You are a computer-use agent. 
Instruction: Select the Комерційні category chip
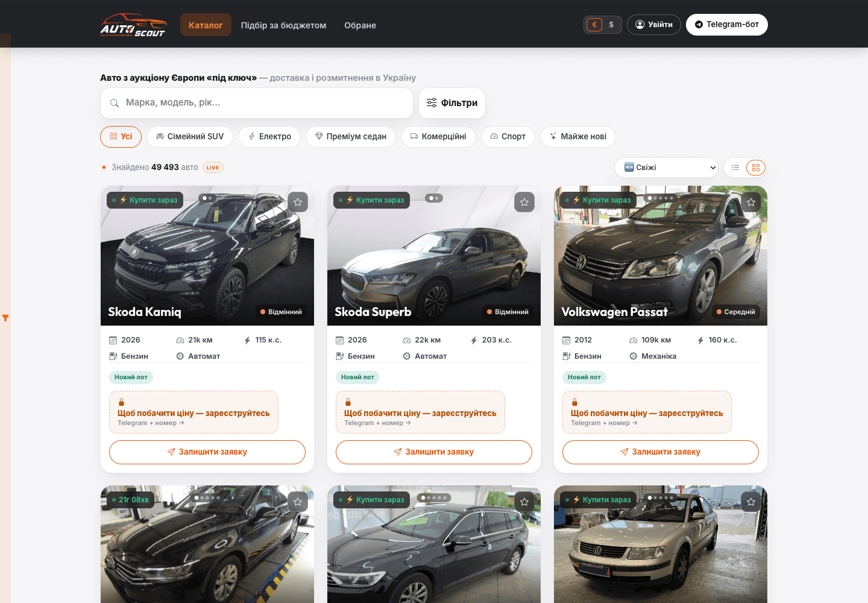tap(438, 137)
